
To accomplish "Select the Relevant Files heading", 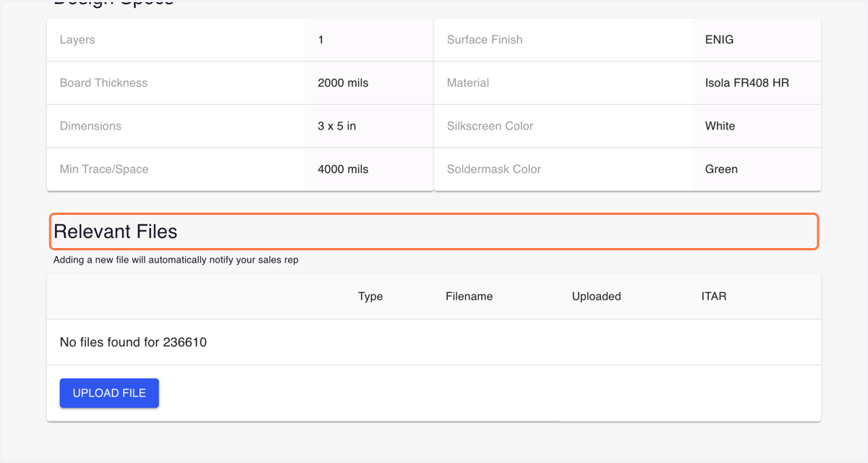I will click(116, 231).
